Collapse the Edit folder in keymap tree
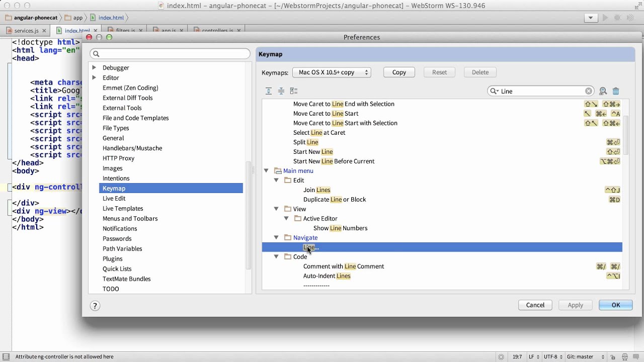The image size is (644, 362). pos(276,180)
